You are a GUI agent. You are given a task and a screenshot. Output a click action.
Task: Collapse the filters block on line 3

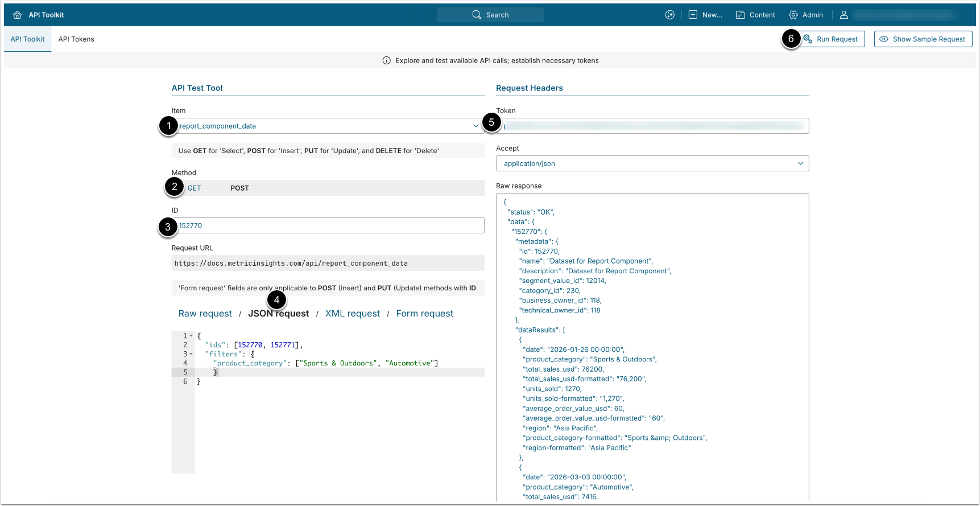click(x=191, y=354)
